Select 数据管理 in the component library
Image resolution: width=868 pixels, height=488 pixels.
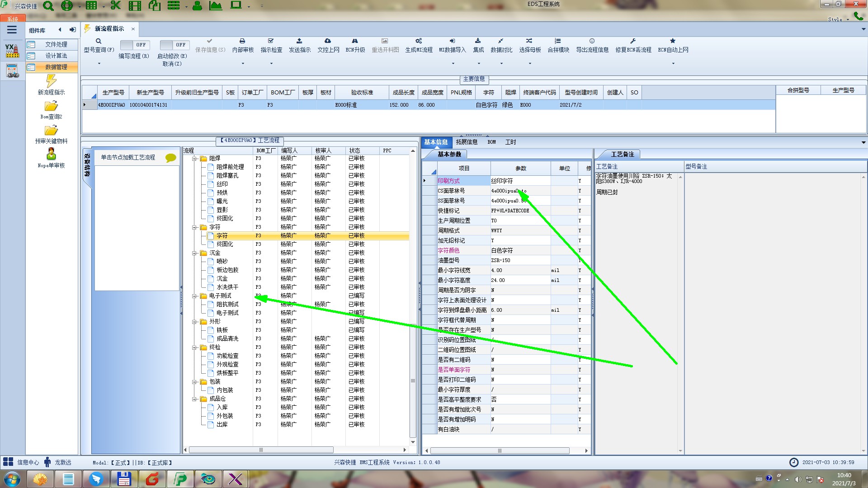(56, 67)
